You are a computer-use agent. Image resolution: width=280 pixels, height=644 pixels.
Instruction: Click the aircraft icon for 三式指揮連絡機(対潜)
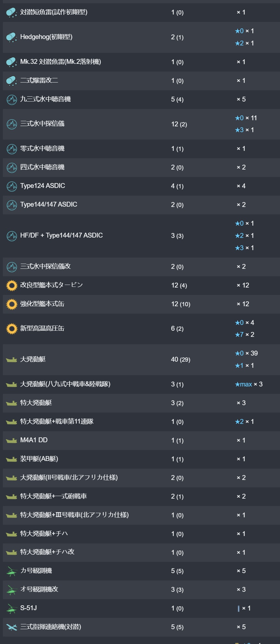(x=12, y=627)
